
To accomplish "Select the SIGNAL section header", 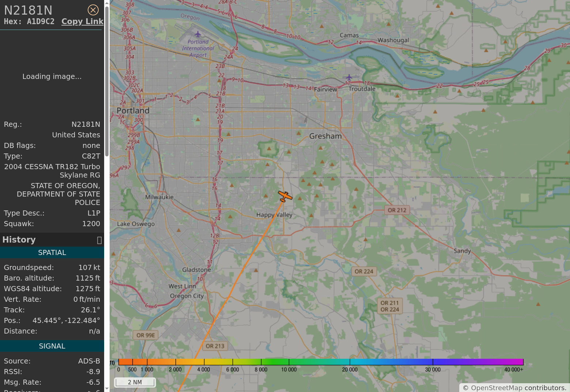I will [x=52, y=346].
